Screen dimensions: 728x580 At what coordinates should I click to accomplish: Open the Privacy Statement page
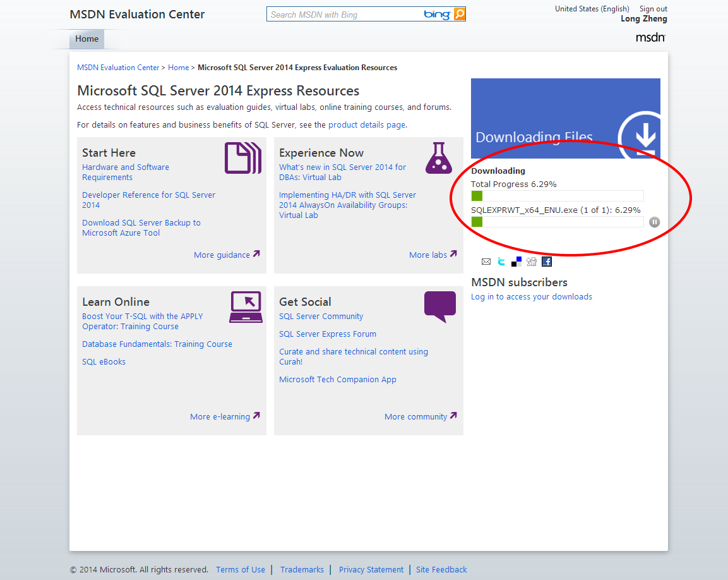click(x=371, y=569)
